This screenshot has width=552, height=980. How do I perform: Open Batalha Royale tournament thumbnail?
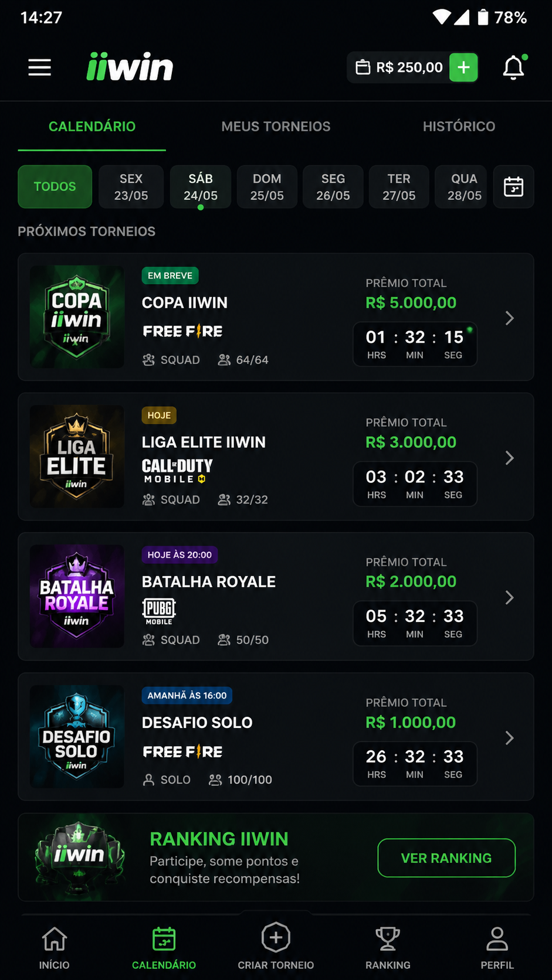click(77, 596)
